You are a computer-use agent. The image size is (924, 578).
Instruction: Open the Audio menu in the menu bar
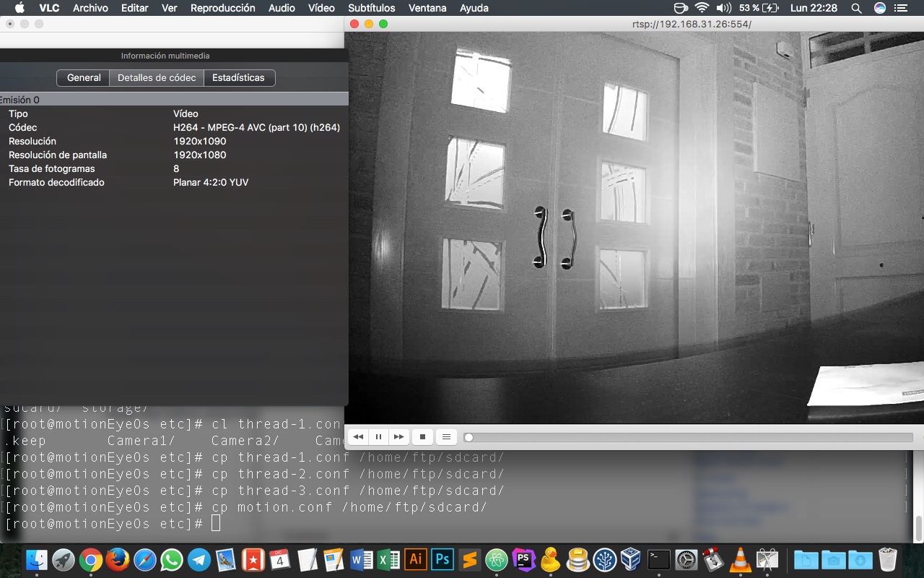[x=282, y=8]
